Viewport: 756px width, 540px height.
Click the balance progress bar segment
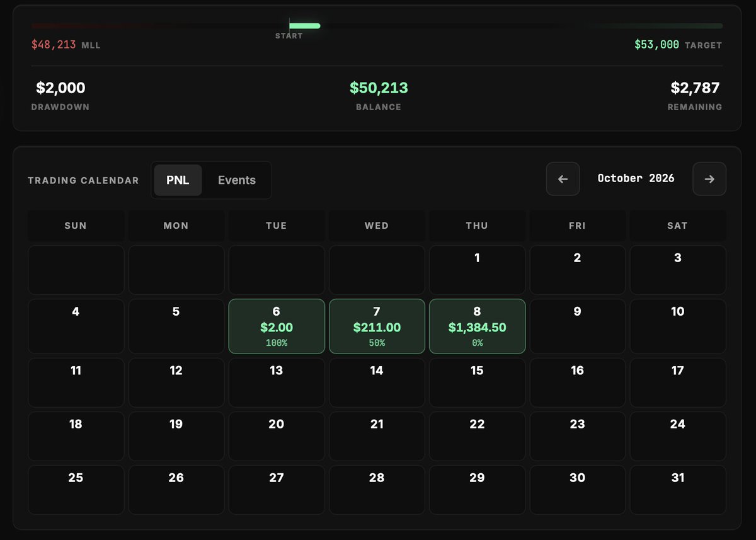click(305, 26)
